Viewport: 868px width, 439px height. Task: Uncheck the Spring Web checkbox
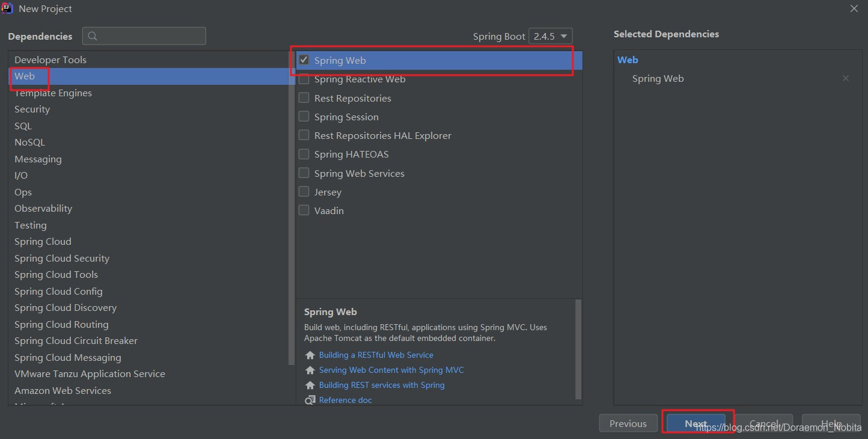point(304,60)
